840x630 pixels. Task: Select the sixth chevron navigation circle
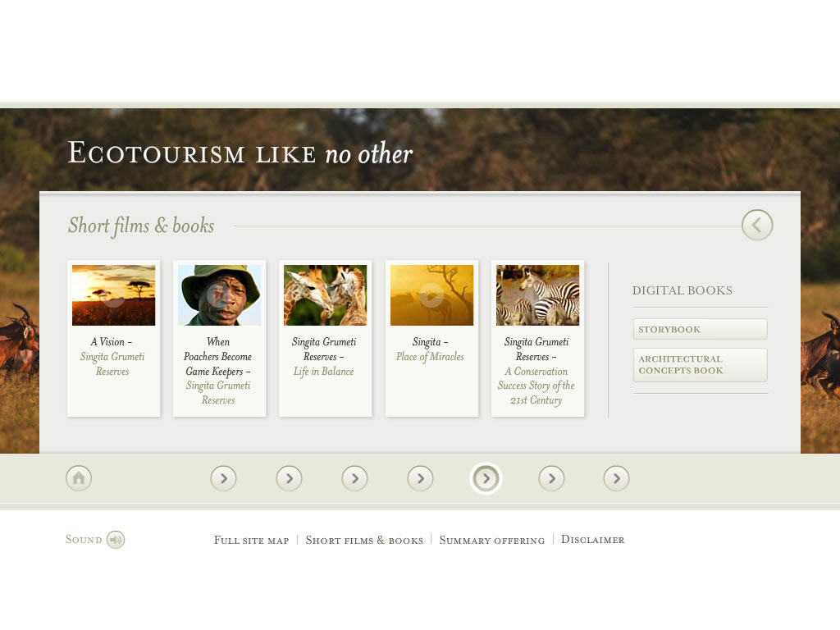click(551, 478)
